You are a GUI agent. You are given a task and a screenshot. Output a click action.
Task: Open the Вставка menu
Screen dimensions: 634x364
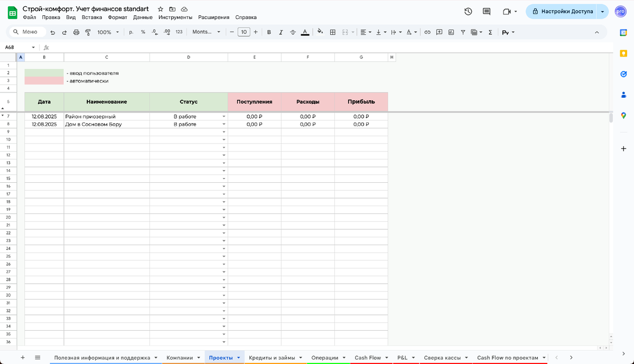[92, 17]
